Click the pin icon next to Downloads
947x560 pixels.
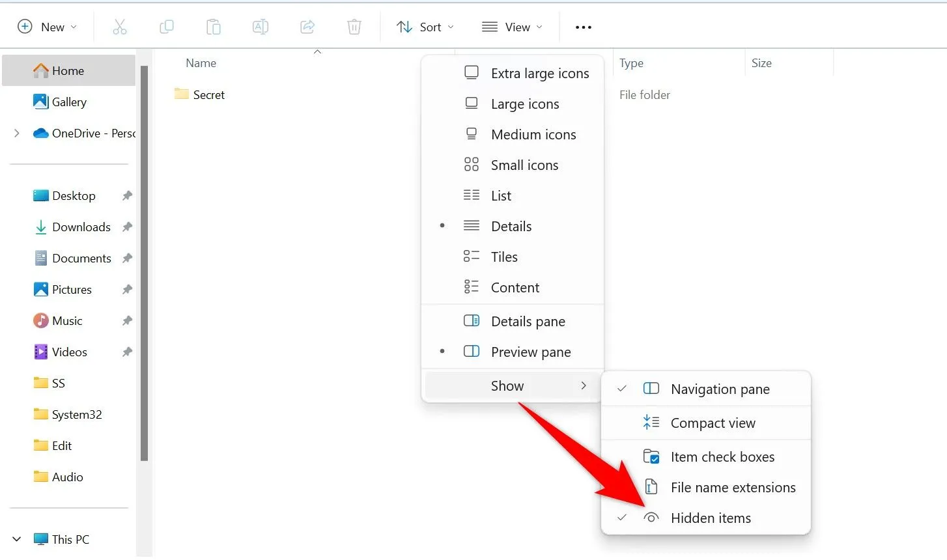pyautogui.click(x=128, y=227)
